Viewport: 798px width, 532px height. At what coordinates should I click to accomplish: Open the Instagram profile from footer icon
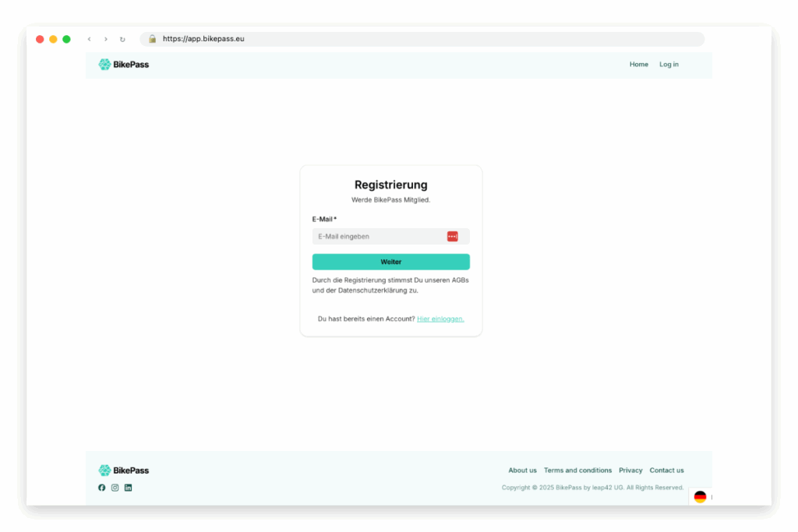115,488
